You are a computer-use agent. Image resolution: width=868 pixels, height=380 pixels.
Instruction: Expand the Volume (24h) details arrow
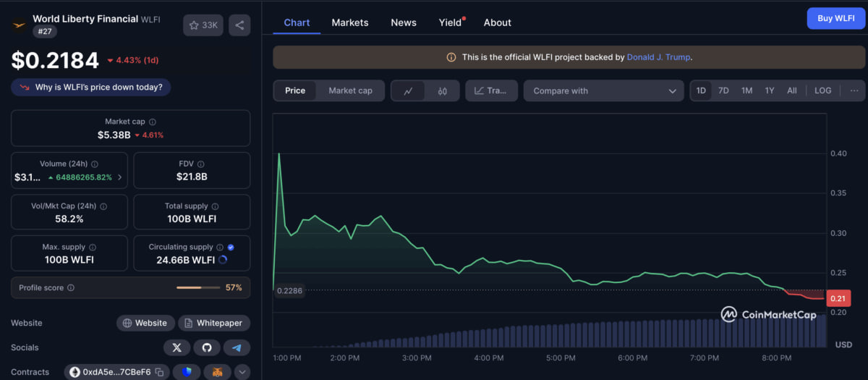point(119,177)
